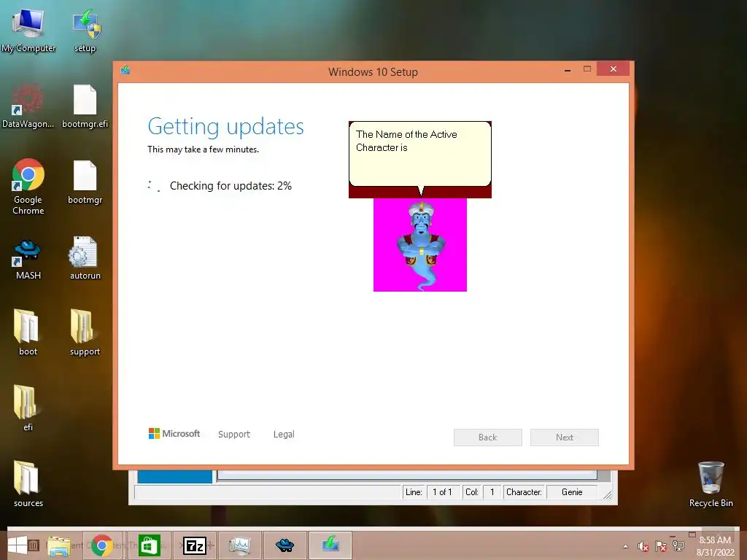Click the Microsoft logo in Setup
The image size is (747, 560).
(174, 433)
